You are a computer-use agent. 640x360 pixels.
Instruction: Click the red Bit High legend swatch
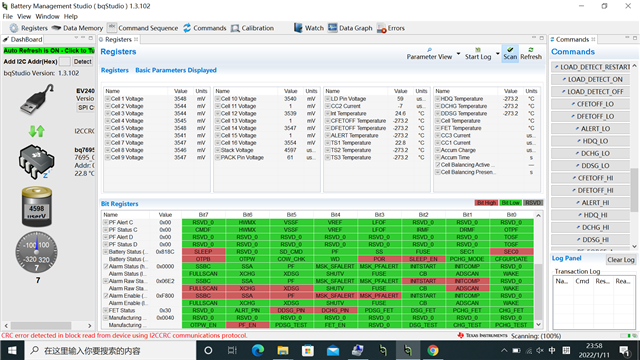click(486, 203)
